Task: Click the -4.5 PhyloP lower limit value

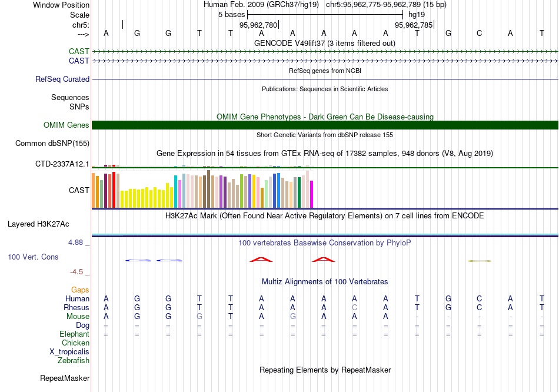Action: [76, 272]
